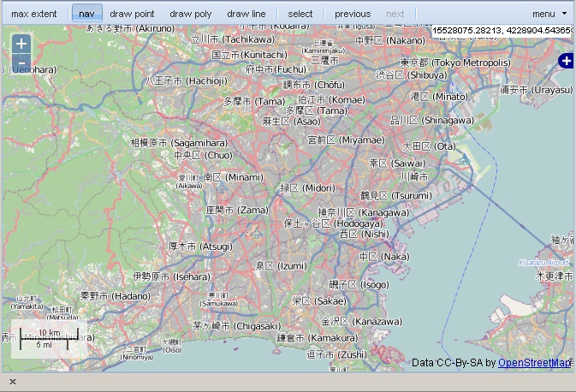The image size is (576, 392).
Task: Go to previous map view
Action: [x=353, y=14]
